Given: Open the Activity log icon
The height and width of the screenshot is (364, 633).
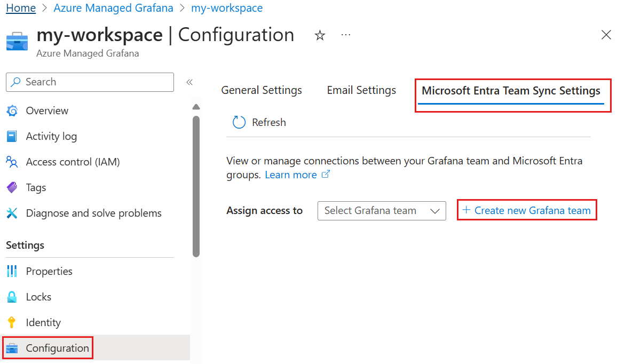Looking at the screenshot, I should point(12,136).
